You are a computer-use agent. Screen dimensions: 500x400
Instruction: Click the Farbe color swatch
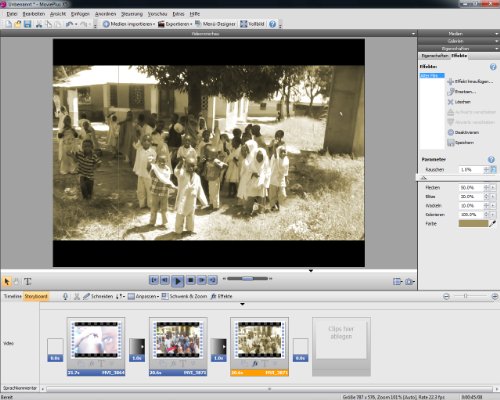[473, 224]
